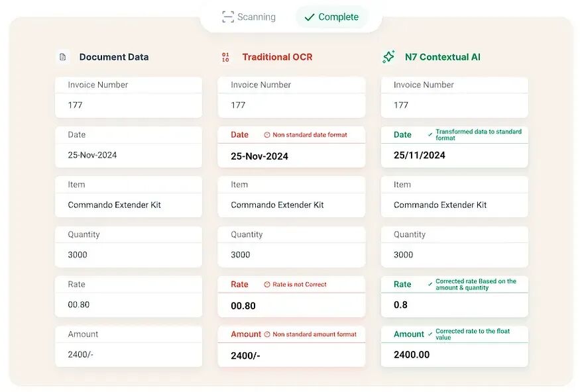Click quantity 3000 in Traditional OCR
This screenshot has width=580, height=392.
pyautogui.click(x=241, y=255)
